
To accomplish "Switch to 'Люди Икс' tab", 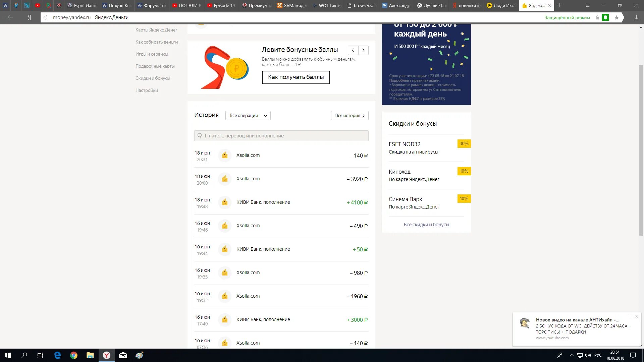I will coord(501,5).
